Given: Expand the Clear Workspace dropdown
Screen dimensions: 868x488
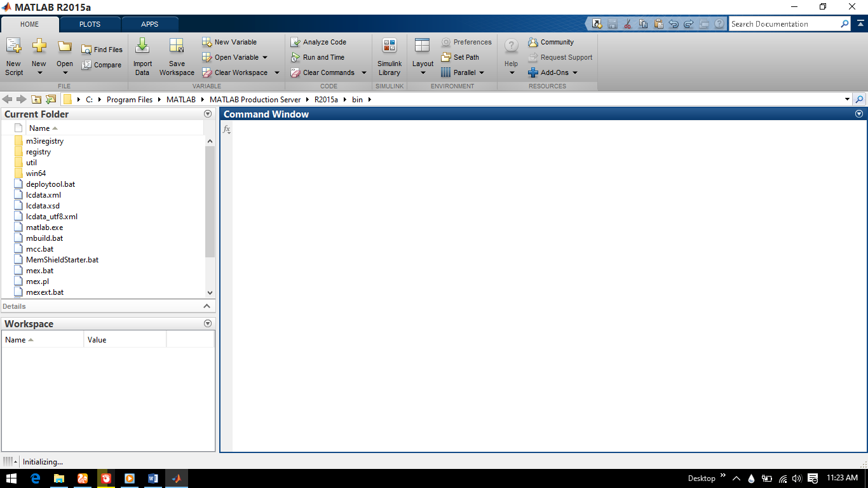Looking at the screenshot, I should point(277,72).
